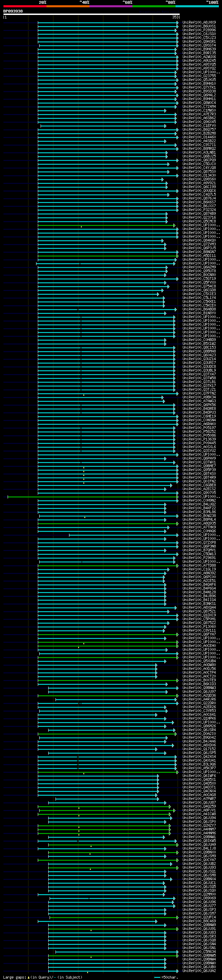The height and width of the screenshot is (980, 222).
Task: Select the UniRef100_Q98S60 label
Action: (x=199, y=179)
